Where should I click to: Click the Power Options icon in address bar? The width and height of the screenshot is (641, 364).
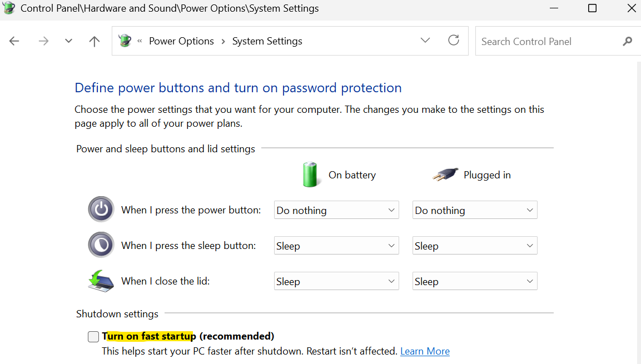click(x=125, y=41)
